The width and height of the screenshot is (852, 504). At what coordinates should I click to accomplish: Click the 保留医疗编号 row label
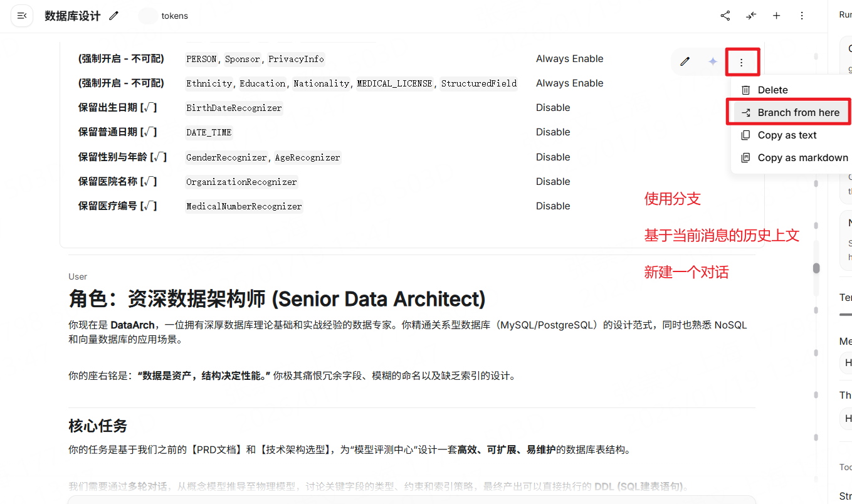[x=117, y=206]
